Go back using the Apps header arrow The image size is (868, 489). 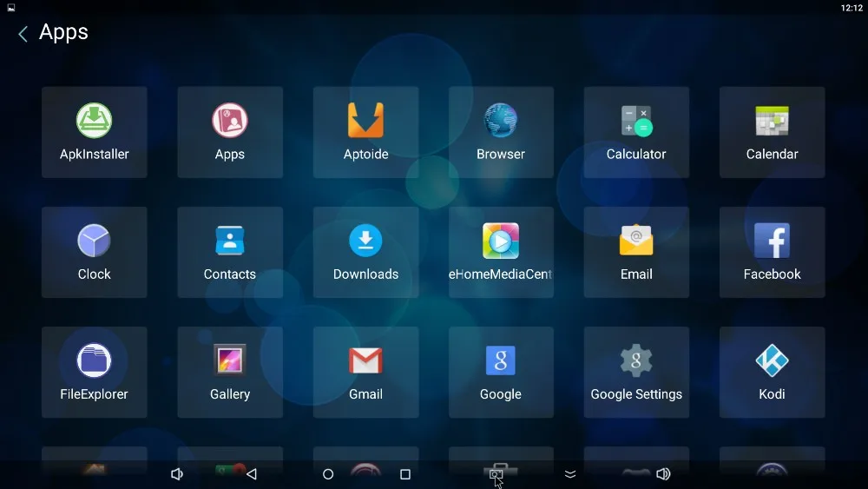tap(23, 34)
